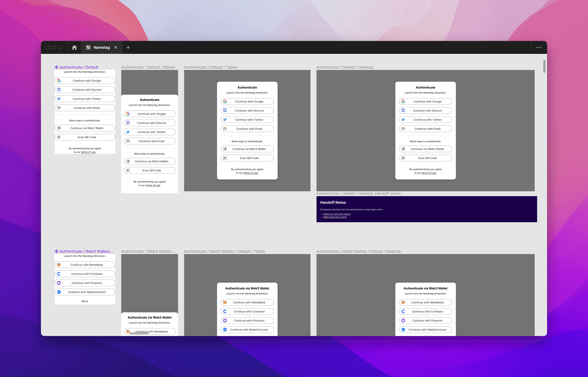This screenshot has height=377, width=588.
Task: Click 'terms of use' link in Tablet frame
Action: (250, 173)
